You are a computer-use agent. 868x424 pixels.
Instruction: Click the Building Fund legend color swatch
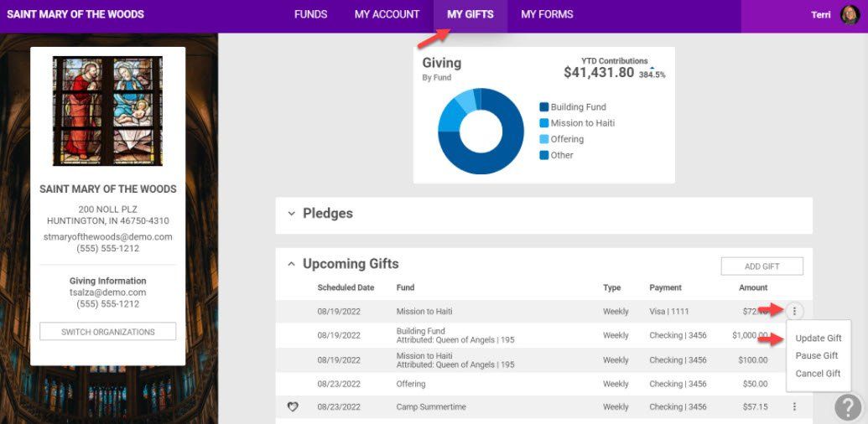coord(544,107)
